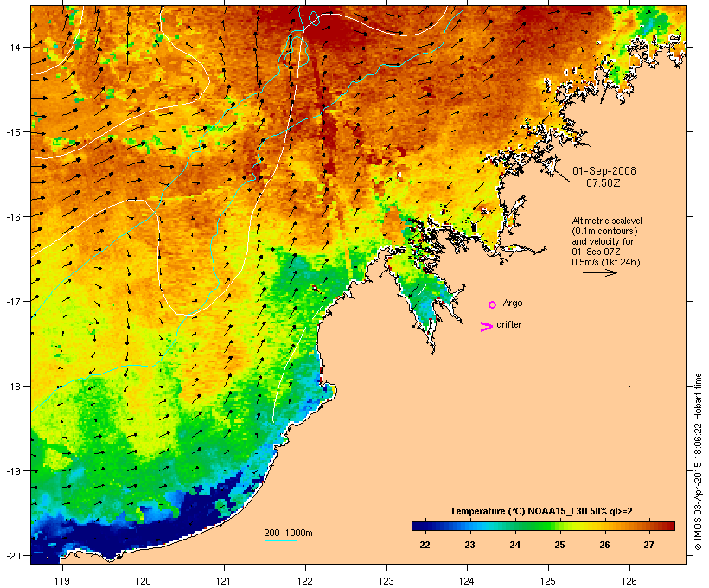Click the latitude axis label -20

(x=13, y=555)
